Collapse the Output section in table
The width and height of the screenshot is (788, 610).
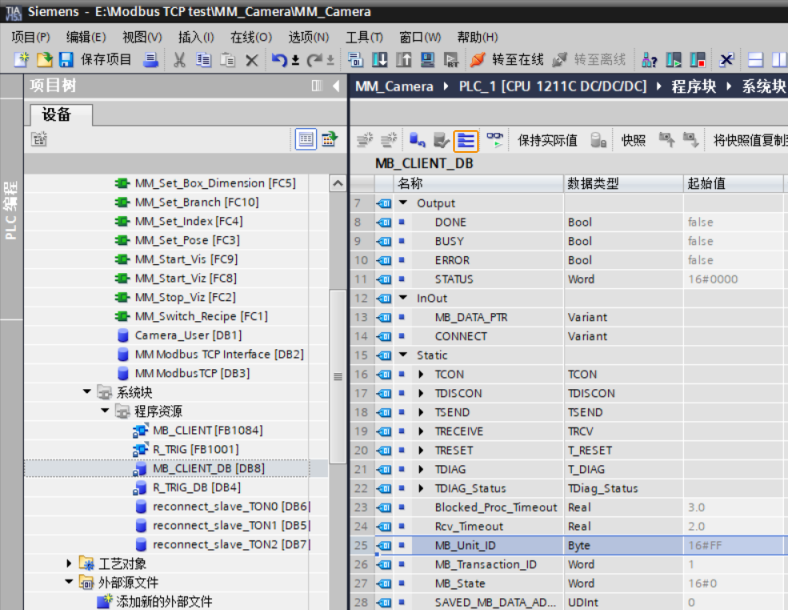coord(403,203)
